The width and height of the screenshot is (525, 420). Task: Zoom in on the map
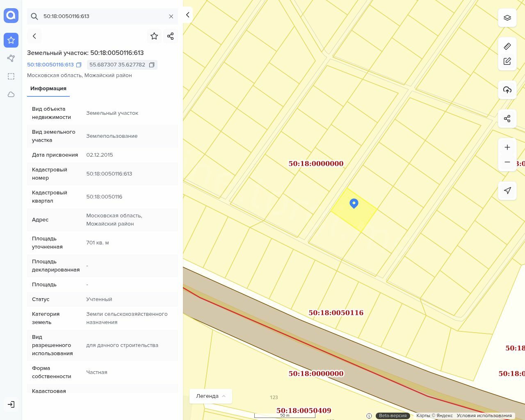tap(507, 147)
